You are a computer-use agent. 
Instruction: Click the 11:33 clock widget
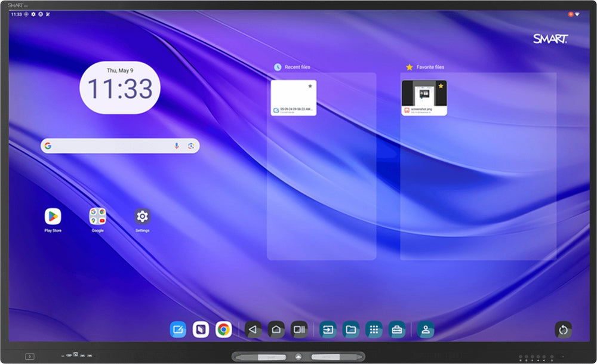[x=120, y=88]
